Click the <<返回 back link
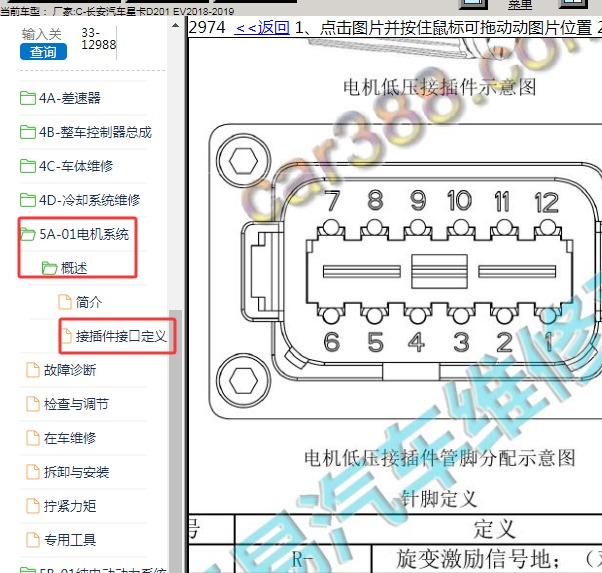The image size is (602, 573). pos(262,28)
